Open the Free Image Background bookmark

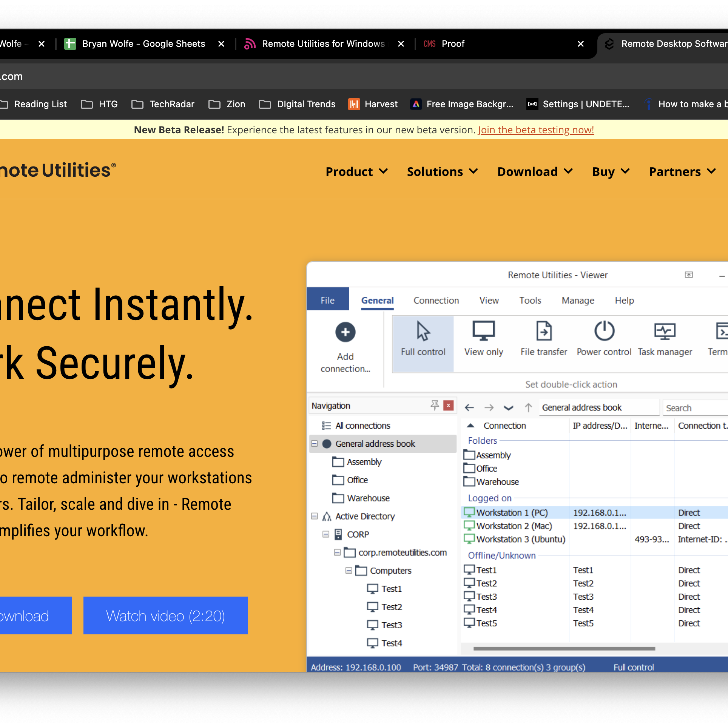coord(462,104)
